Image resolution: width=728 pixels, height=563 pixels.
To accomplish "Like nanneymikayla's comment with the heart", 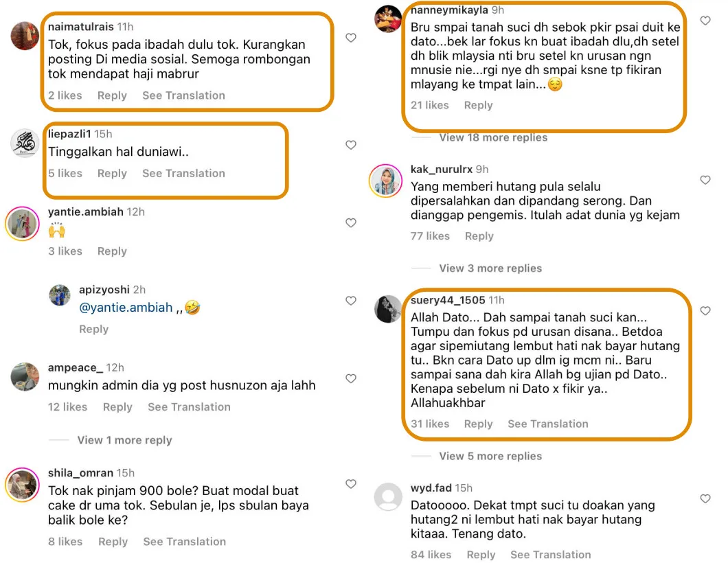I will [705, 21].
